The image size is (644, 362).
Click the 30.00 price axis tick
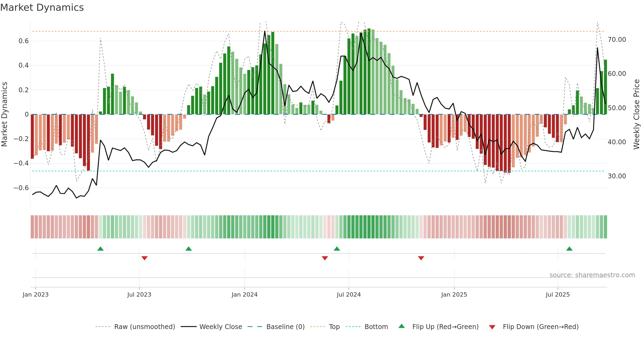(617, 176)
